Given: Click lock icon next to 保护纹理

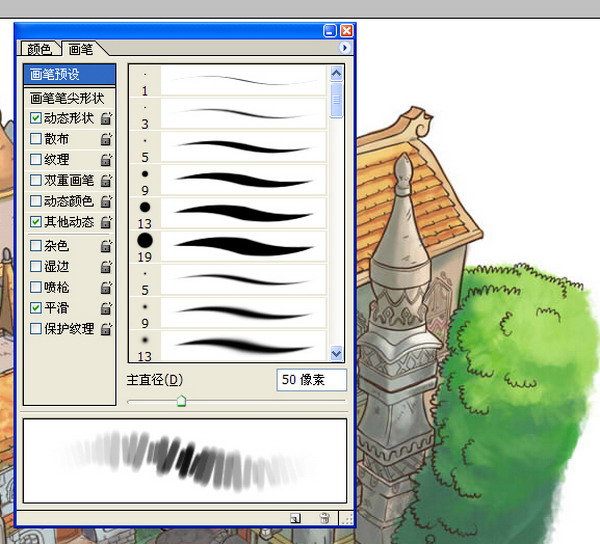Looking at the screenshot, I should 106,329.
